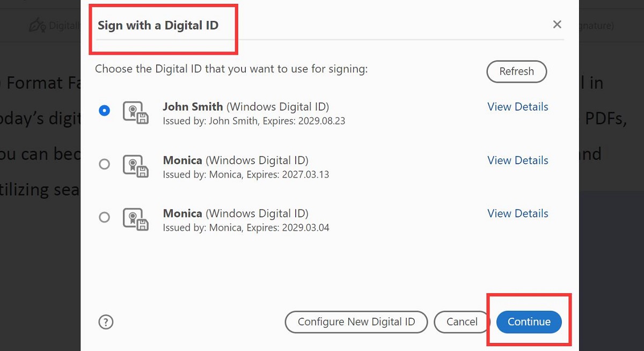Close the dialog with the X icon
This screenshot has height=351, width=644.
click(557, 24)
